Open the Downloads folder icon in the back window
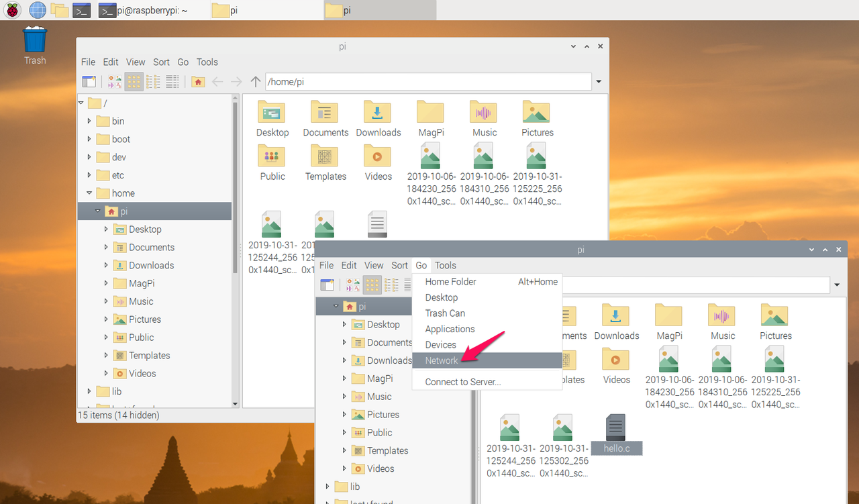 378,119
